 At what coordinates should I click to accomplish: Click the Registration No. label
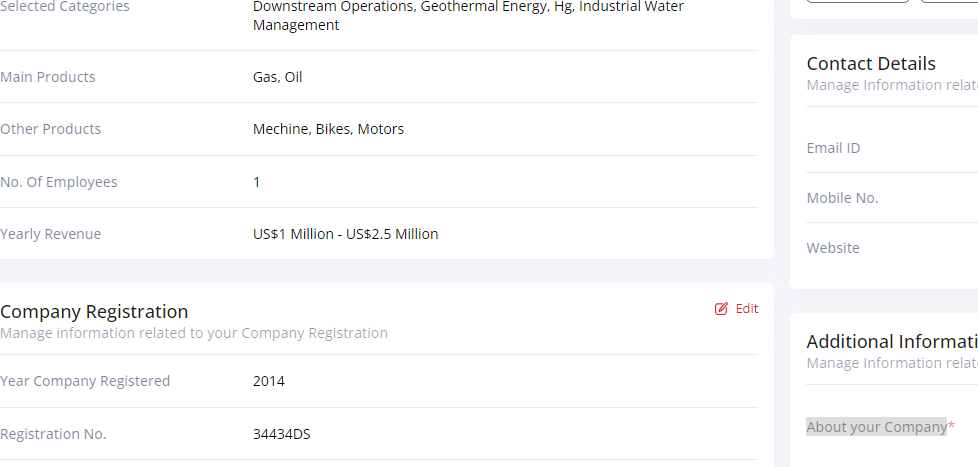click(53, 434)
